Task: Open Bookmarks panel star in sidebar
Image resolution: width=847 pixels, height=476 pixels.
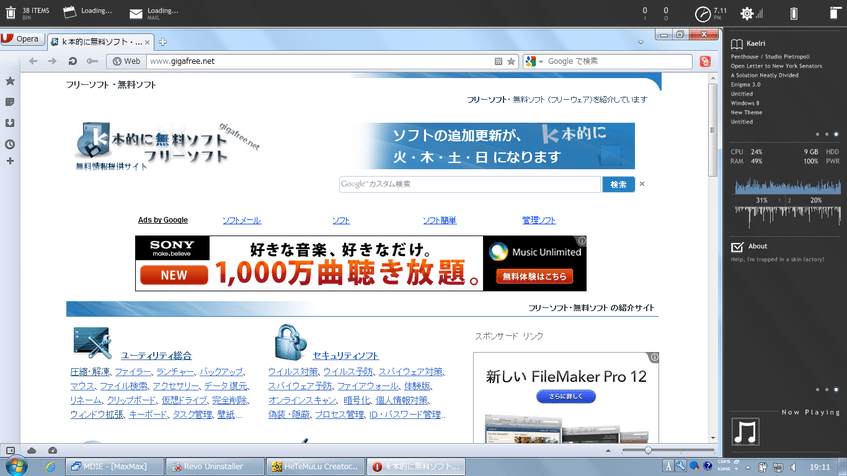Action: (x=10, y=81)
